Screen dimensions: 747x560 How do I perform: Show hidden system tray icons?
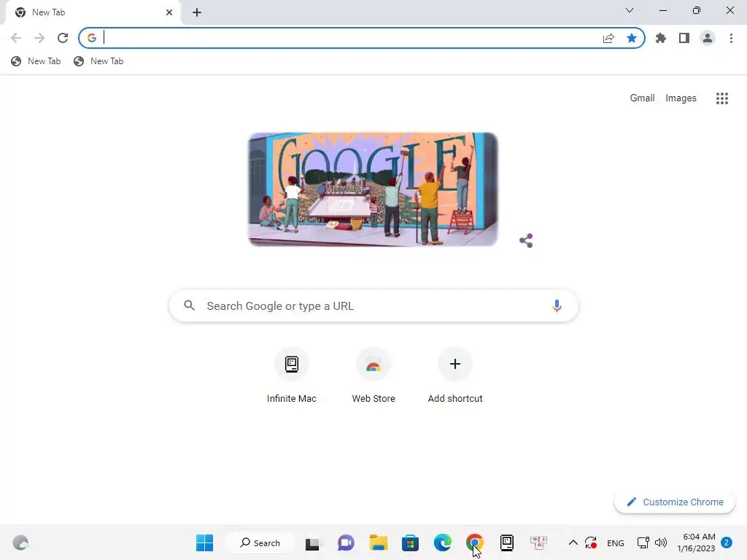coord(573,542)
